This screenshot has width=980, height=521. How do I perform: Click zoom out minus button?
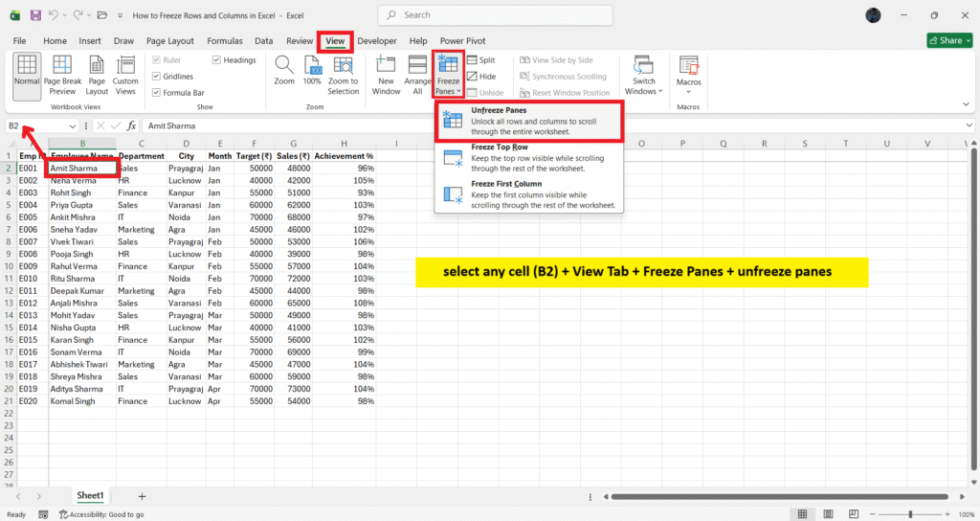[x=873, y=514]
